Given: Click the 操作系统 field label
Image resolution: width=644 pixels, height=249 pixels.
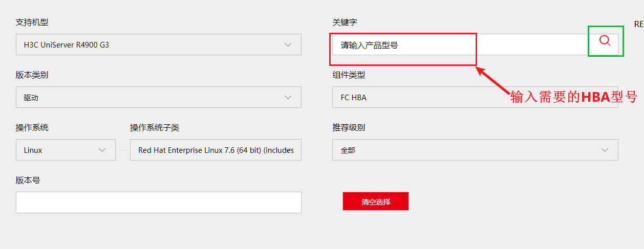Looking at the screenshot, I should point(32,128).
